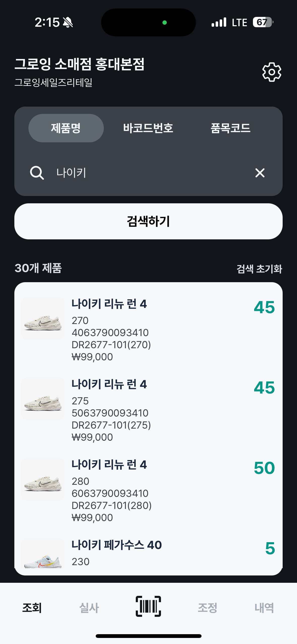
Task: Open settings via the gear icon
Action: tap(272, 72)
